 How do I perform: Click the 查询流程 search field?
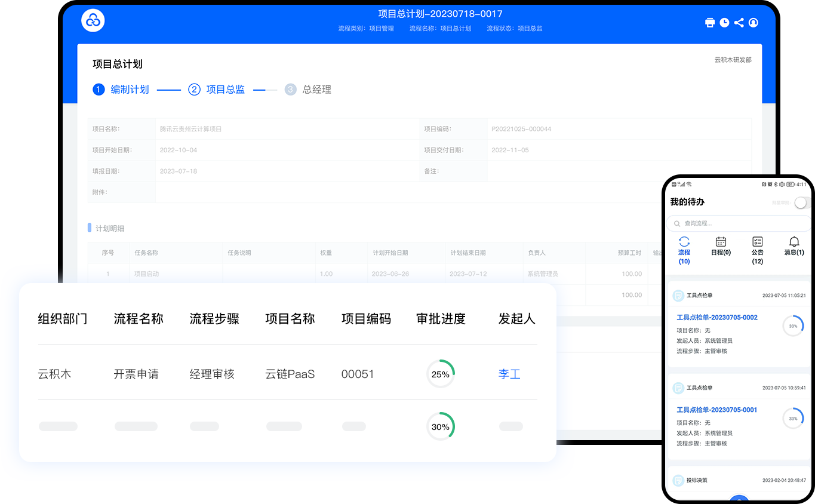coord(738,223)
